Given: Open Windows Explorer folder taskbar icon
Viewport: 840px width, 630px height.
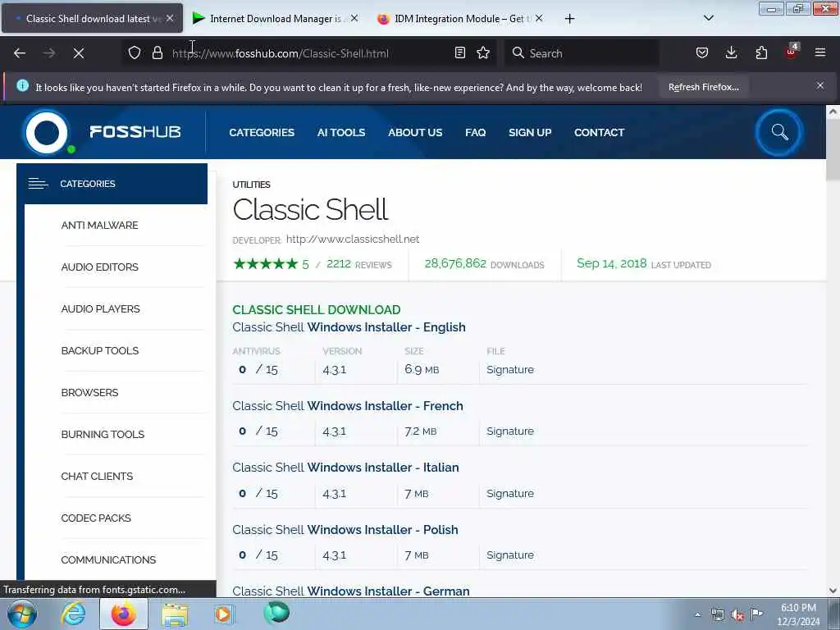Looking at the screenshot, I should click(175, 614).
